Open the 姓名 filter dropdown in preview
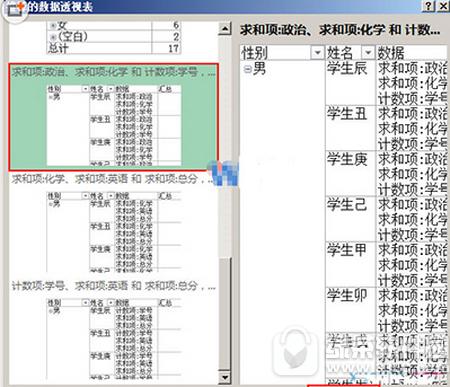The image size is (450, 387). pyautogui.click(x=368, y=52)
